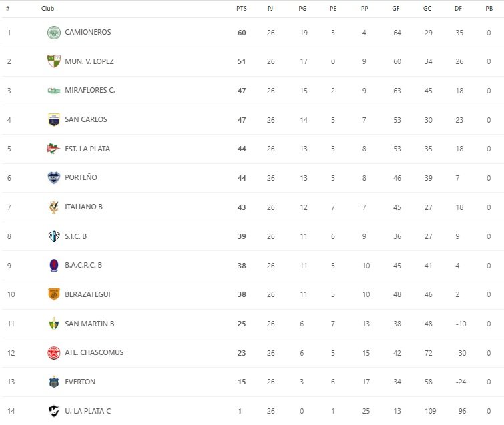Click the Miraflores C. club logo
Image resolution: width=504 pixels, height=425 pixels.
tap(54, 91)
